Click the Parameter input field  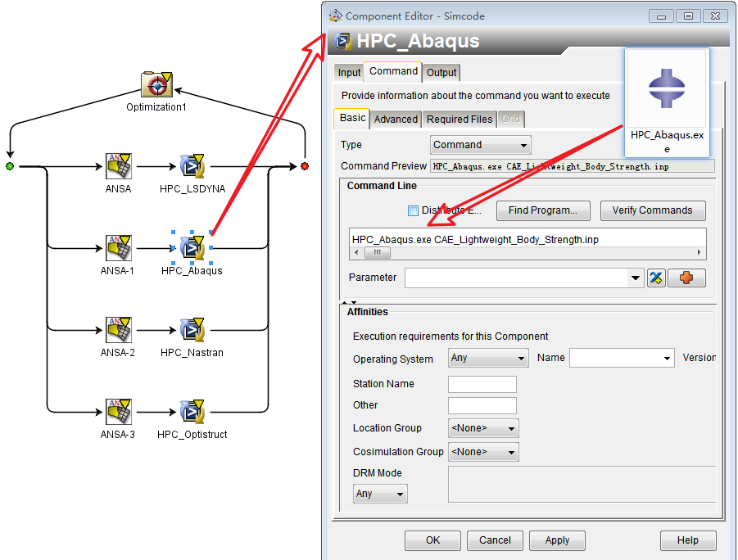(517, 278)
